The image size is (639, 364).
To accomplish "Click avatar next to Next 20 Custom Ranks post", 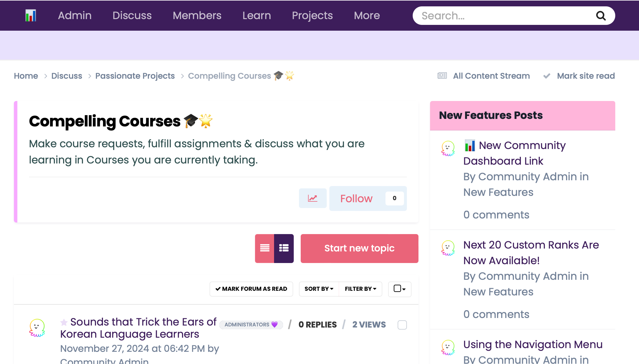I will pos(448,248).
